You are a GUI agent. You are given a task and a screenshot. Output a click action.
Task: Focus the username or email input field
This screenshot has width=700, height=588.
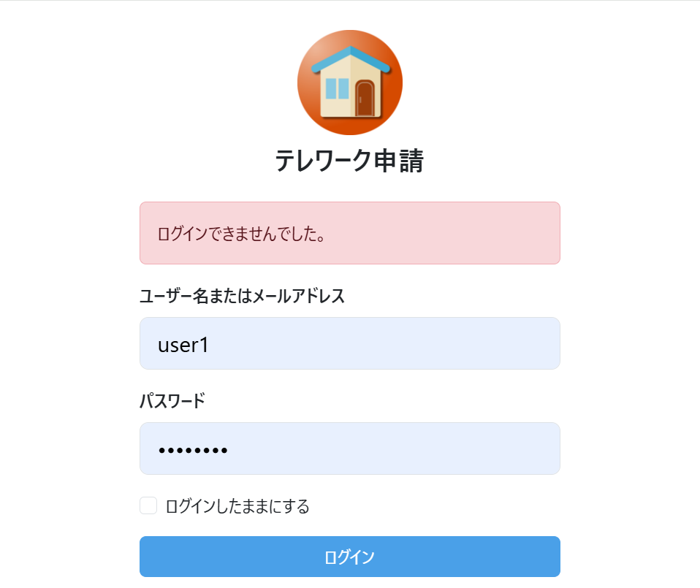[350, 343]
